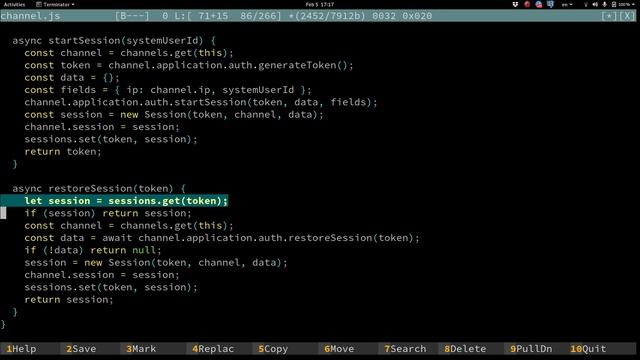Click 10Quit in the function bar
The width and height of the screenshot is (640, 360).
(588, 349)
